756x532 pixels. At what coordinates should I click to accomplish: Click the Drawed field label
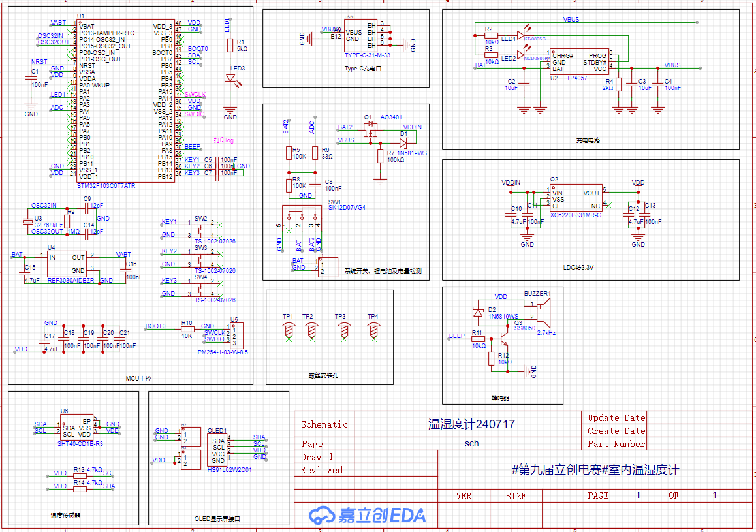tap(316, 458)
